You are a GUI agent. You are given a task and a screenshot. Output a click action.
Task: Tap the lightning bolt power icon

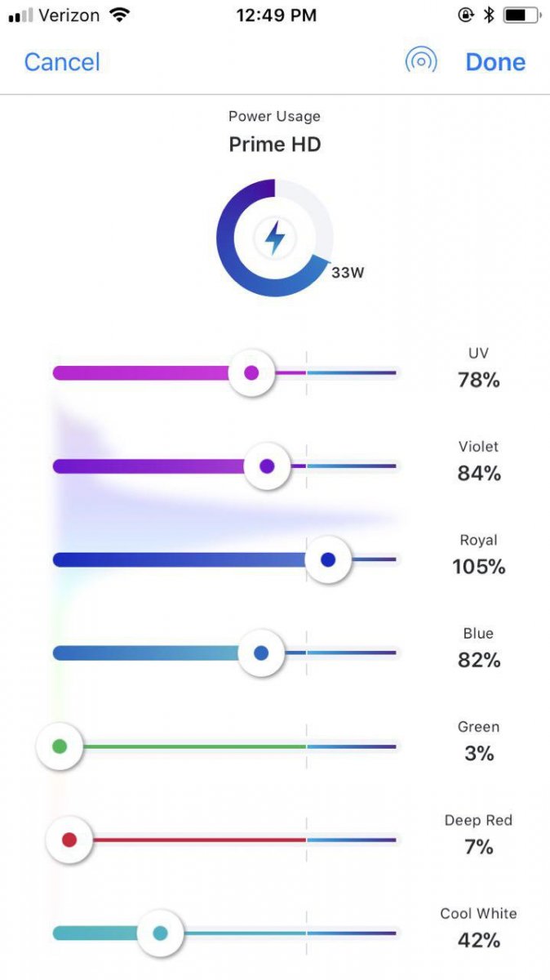click(275, 238)
